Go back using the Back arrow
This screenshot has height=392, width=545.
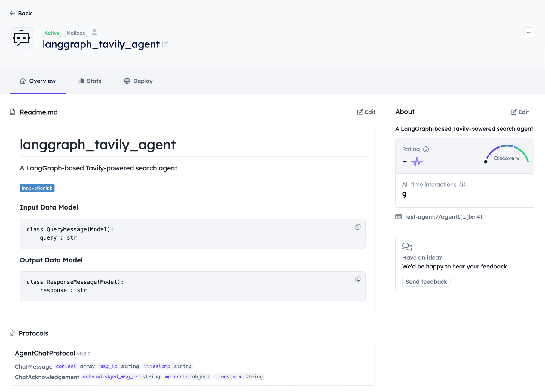(x=20, y=13)
